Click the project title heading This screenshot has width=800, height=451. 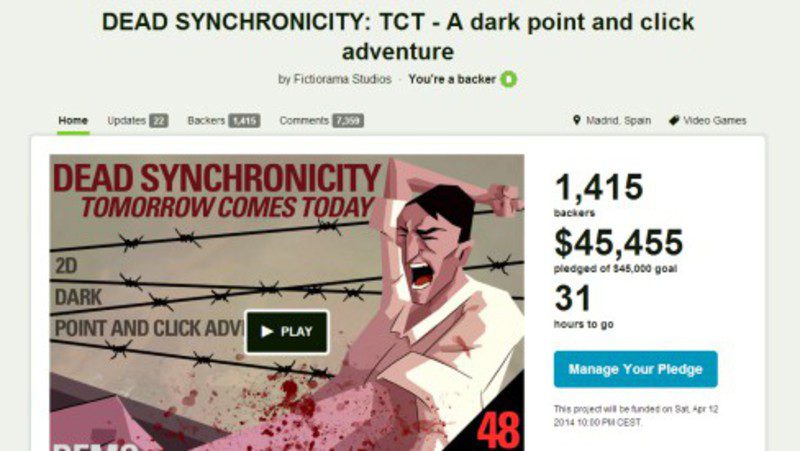(398, 36)
